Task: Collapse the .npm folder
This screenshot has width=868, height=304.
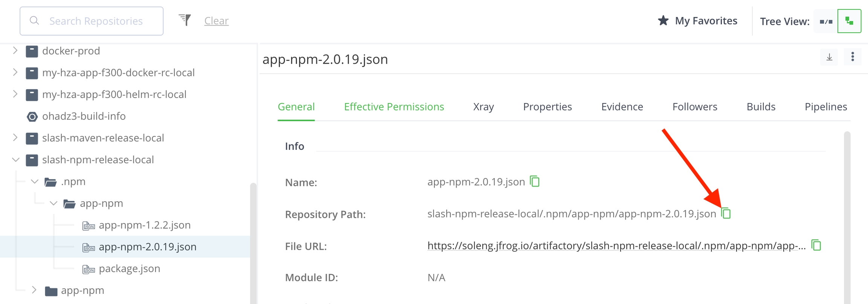Action: [x=35, y=182]
